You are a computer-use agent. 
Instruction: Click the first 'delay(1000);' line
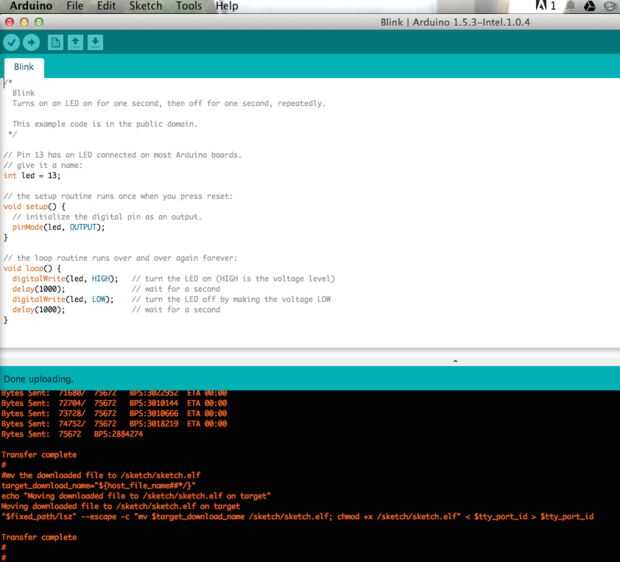(39, 289)
